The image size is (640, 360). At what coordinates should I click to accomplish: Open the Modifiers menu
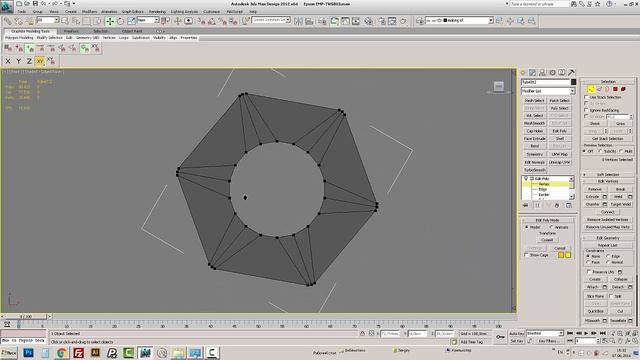click(x=89, y=11)
